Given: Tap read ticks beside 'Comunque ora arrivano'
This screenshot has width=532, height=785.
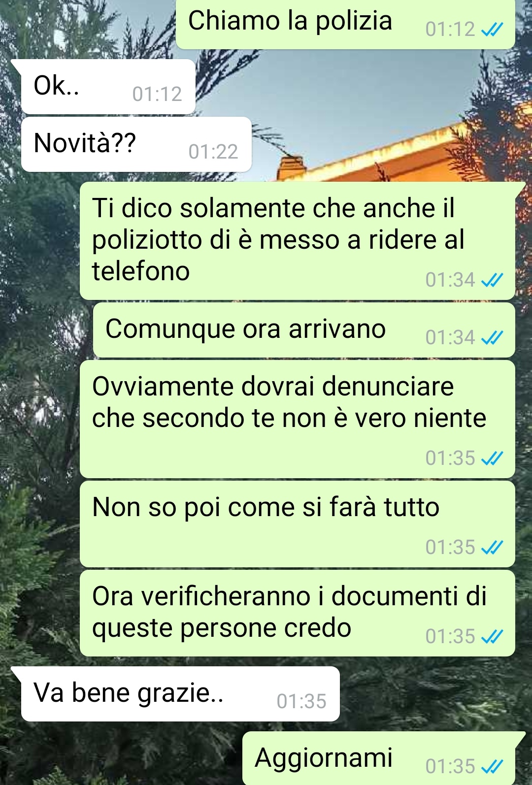Looking at the screenshot, I should 492,338.
